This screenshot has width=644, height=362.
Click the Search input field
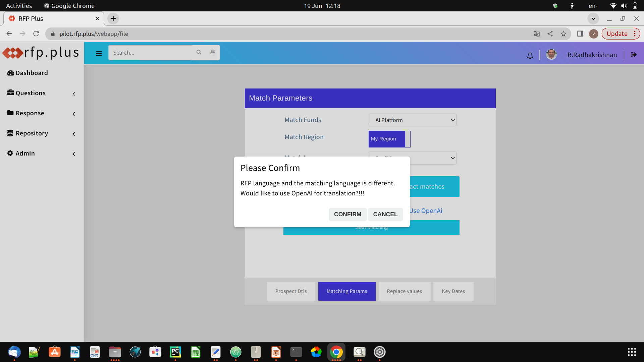pyautogui.click(x=151, y=53)
